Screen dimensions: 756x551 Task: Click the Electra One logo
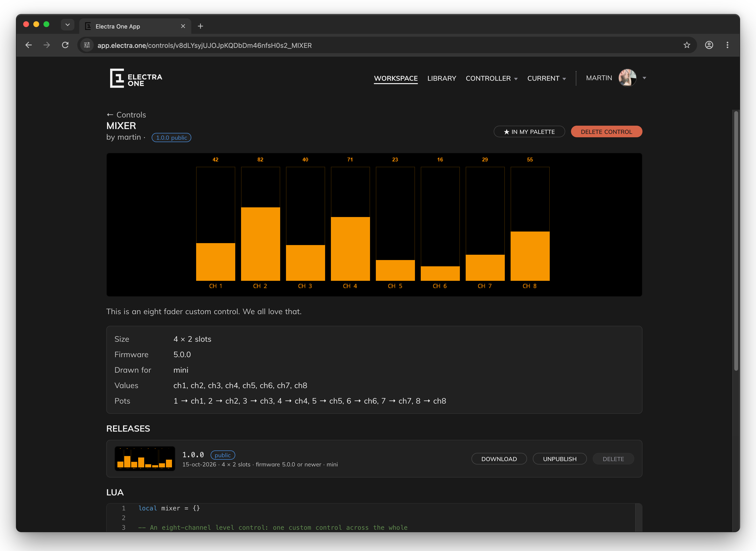136,78
